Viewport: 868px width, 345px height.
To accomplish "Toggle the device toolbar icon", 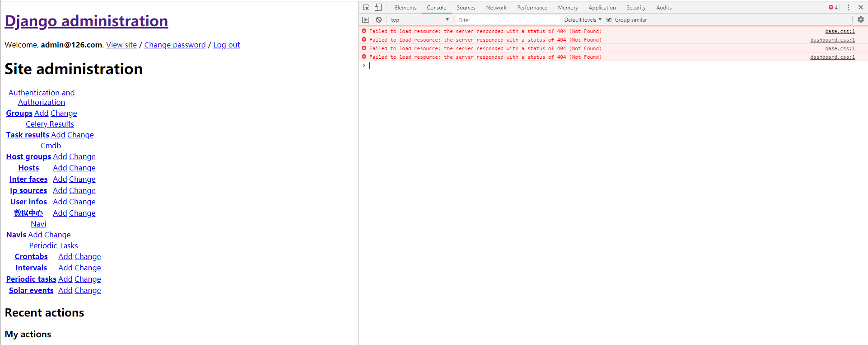I will (x=378, y=7).
